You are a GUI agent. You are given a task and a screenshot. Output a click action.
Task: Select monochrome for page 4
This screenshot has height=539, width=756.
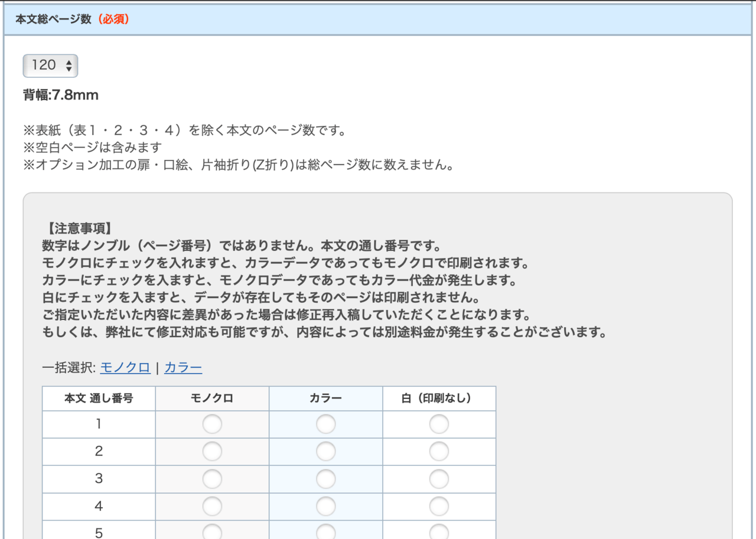click(212, 505)
